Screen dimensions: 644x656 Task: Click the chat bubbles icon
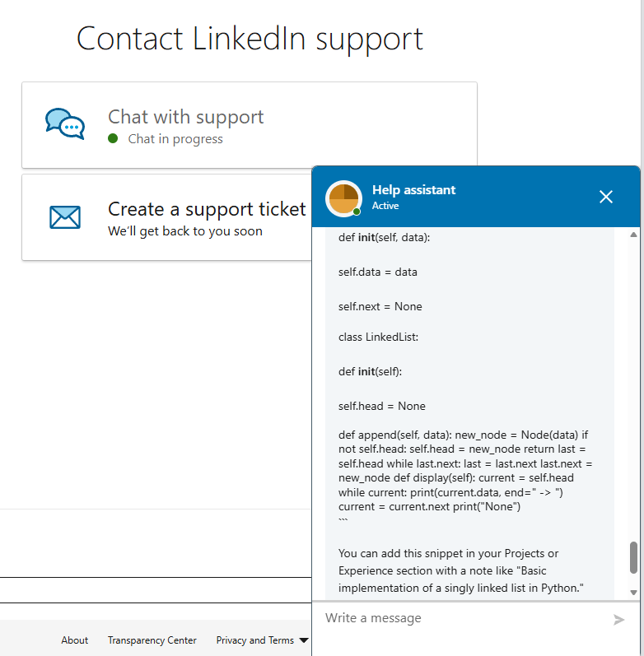click(65, 123)
